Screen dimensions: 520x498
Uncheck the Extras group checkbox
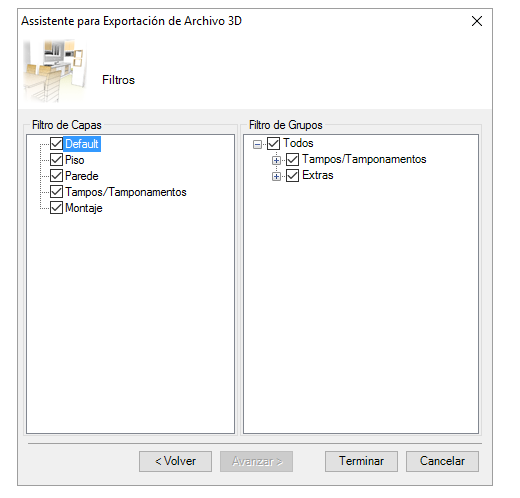pos(292,176)
